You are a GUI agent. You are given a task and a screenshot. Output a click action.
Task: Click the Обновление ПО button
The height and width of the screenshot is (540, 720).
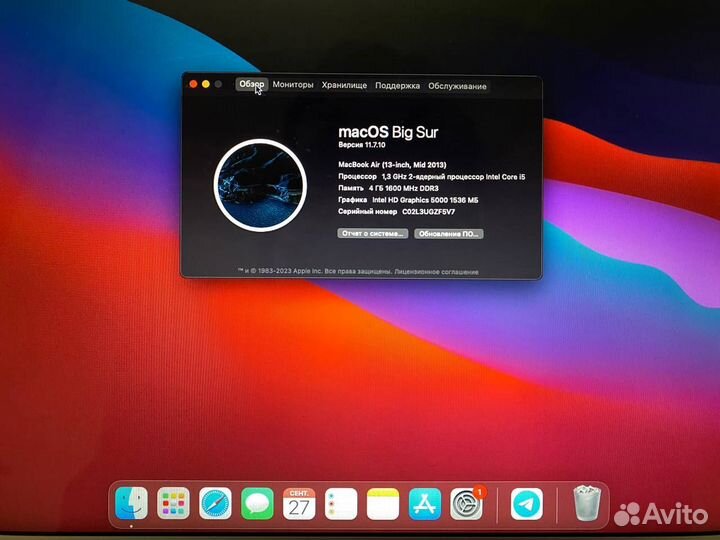(449, 234)
